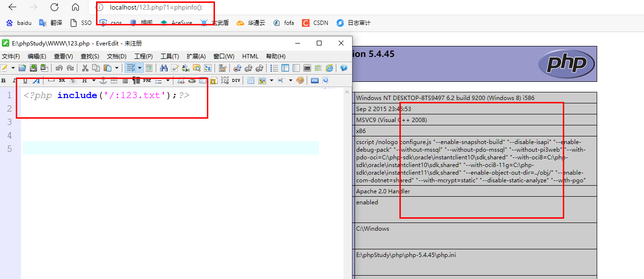The width and height of the screenshot is (644, 279).
Task: Open the baidu bookmark
Action: pyautogui.click(x=19, y=22)
